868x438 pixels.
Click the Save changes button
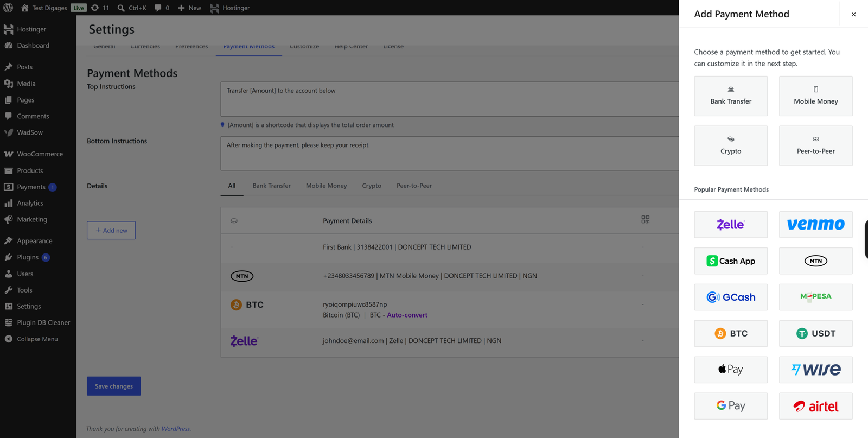pos(114,386)
